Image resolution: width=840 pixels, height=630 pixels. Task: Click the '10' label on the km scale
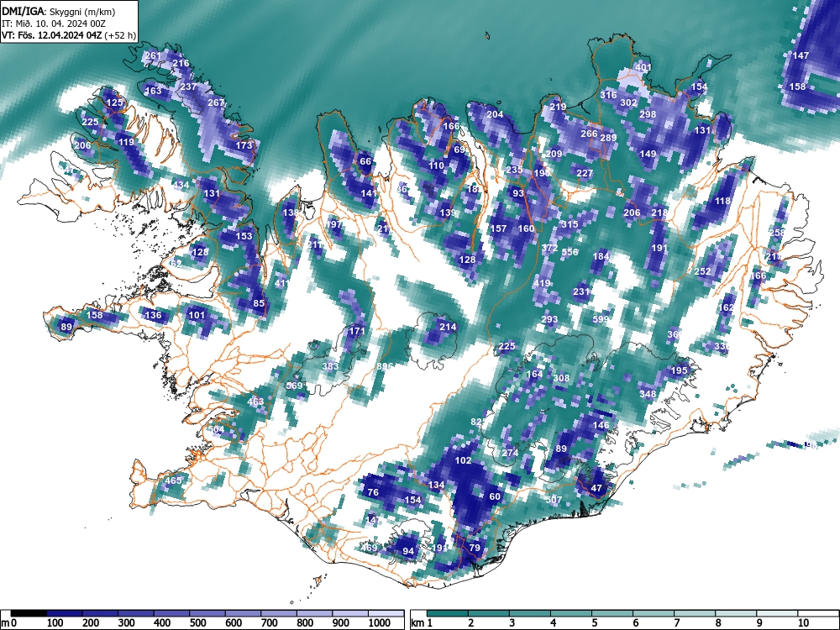click(802, 623)
